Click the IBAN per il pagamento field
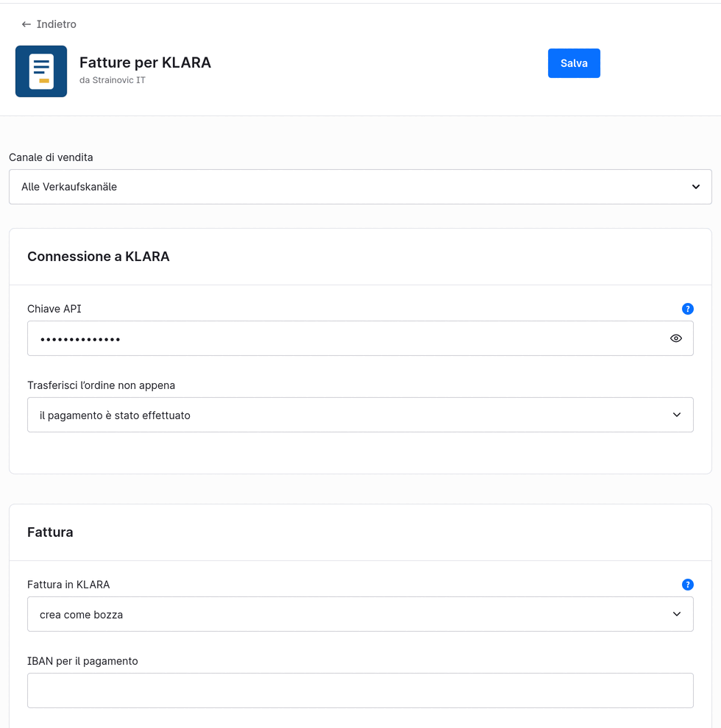The height and width of the screenshot is (728, 721). click(x=360, y=690)
